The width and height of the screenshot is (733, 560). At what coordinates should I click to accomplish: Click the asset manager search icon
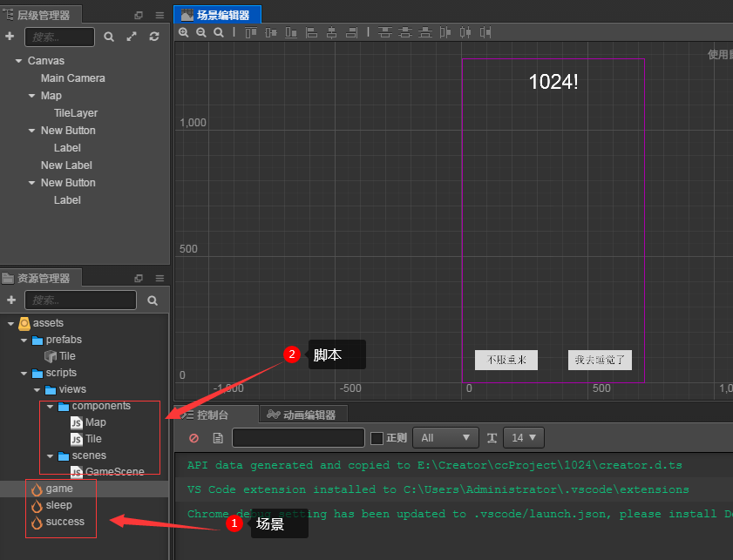pyautogui.click(x=153, y=300)
